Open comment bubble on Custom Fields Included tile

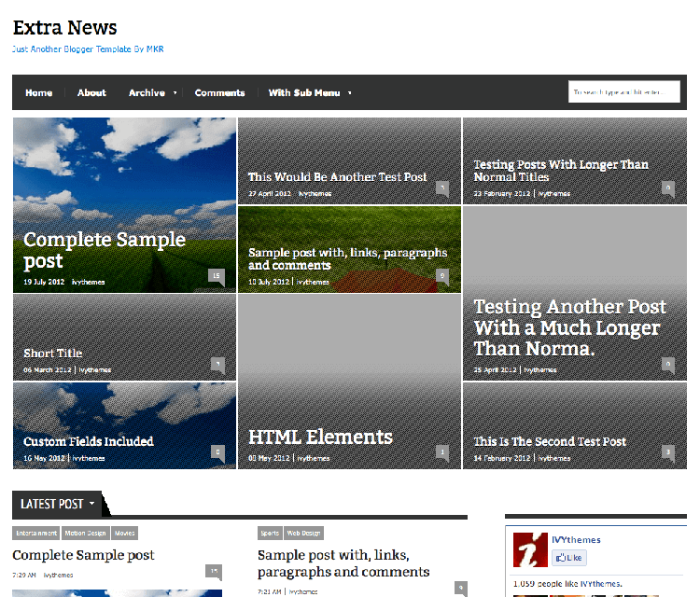point(217,453)
